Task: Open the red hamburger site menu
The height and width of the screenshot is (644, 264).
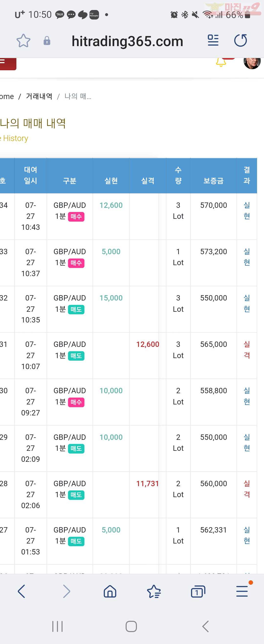Action: (x=8, y=63)
